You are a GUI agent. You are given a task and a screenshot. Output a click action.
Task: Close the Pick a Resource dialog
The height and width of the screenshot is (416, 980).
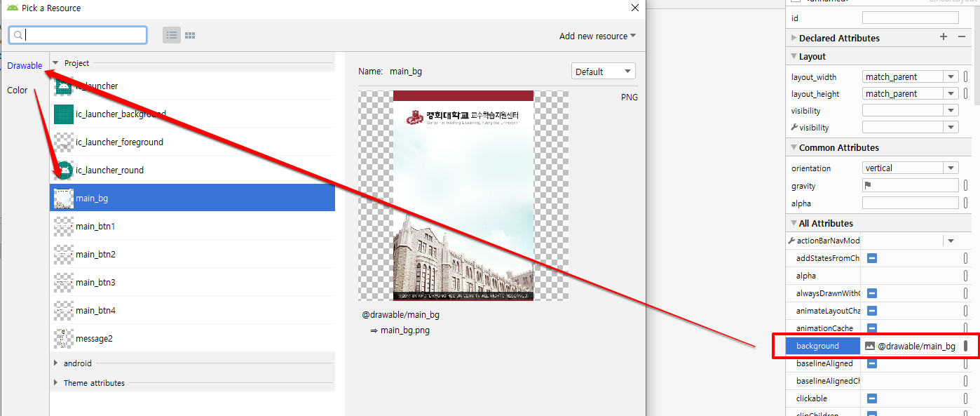pyautogui.click(x=635, y=8)
